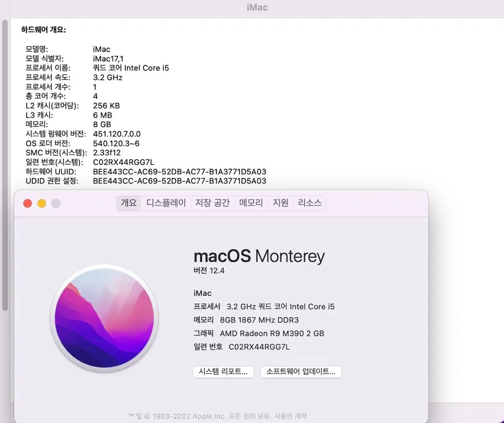Click the 소프트웨어 업데이트... button
The image size is (504, 423).
(301, 372)
